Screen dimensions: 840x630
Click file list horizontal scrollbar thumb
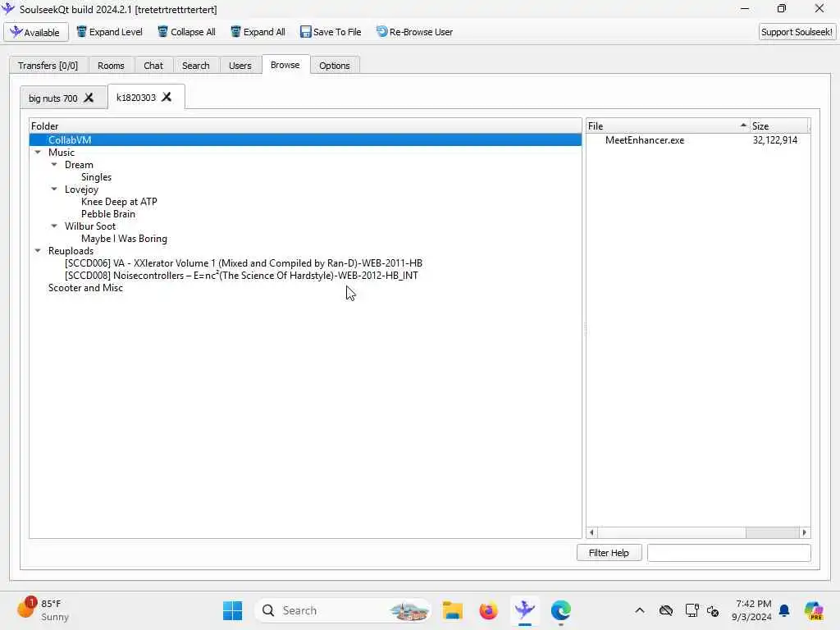pos(672,532)
